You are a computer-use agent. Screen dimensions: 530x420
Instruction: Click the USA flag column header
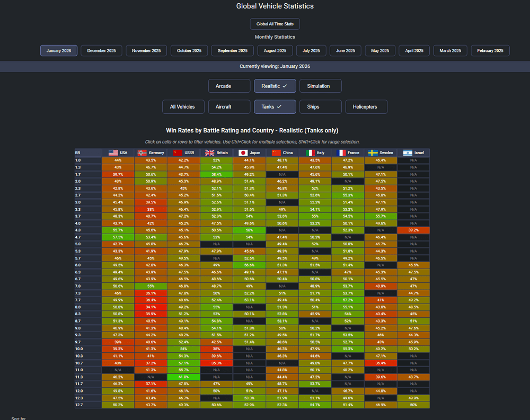[x=118, y=153]
